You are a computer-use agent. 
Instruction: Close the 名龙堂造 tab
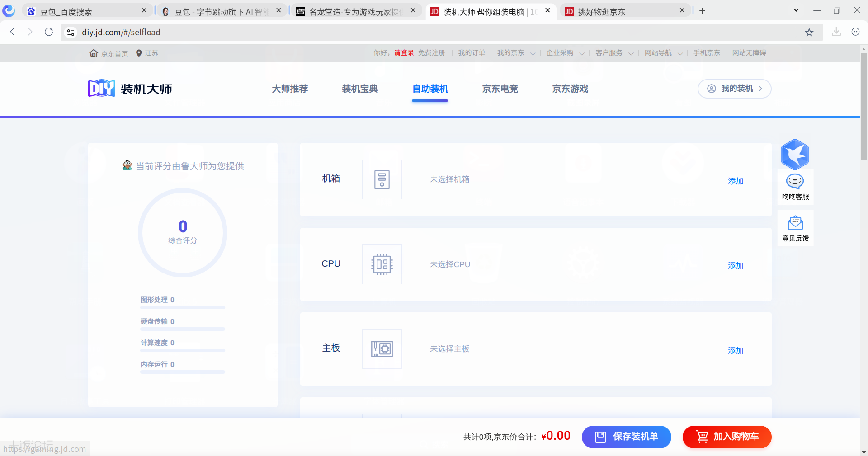coord(413,10)
